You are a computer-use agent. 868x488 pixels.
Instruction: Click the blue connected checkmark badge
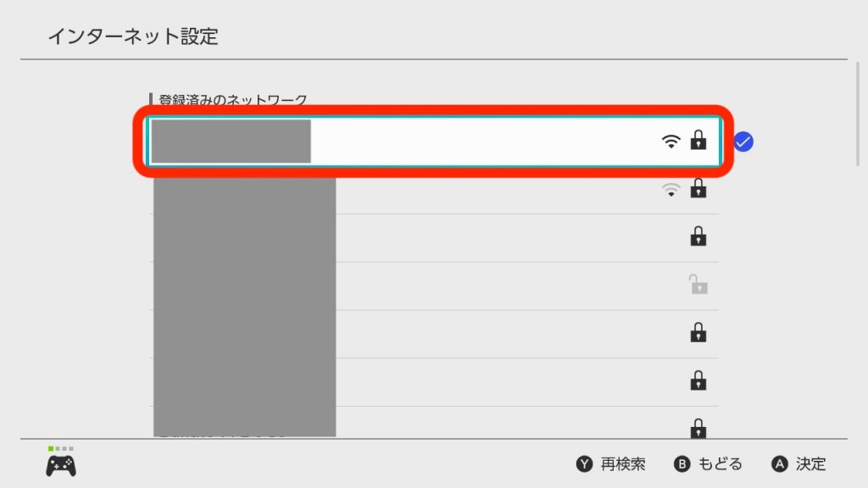pos(743,141)
